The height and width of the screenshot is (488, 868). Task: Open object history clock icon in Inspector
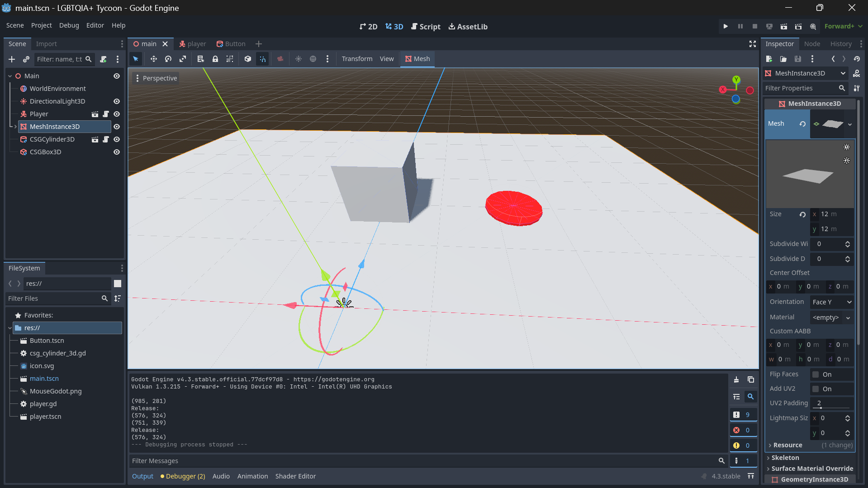click(x=857, y=59)
